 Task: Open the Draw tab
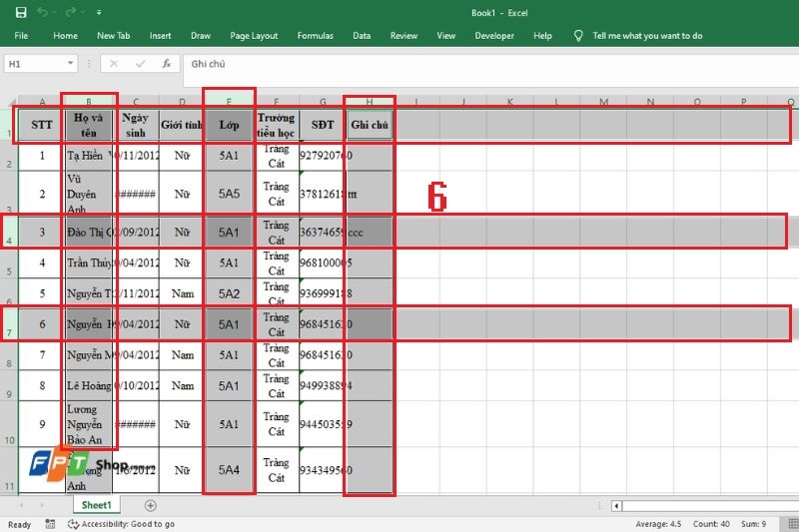pos(201,36)
